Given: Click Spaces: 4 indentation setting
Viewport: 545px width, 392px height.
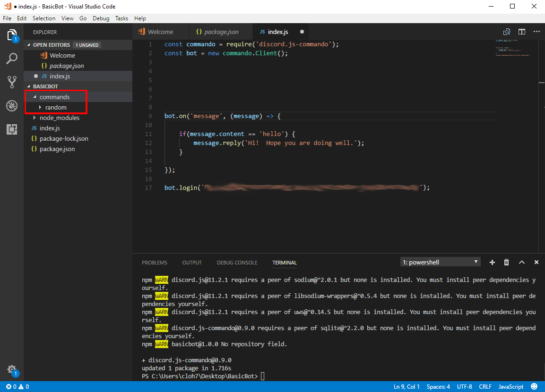Looking at the screenshot, I should (x=438, y=386).
